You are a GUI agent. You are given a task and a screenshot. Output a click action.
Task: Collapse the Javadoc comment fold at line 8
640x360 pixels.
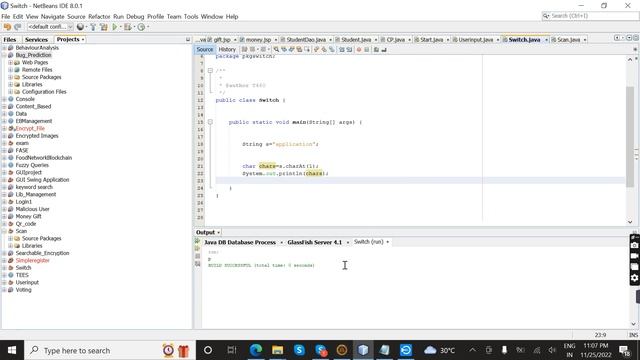(210, 71)
